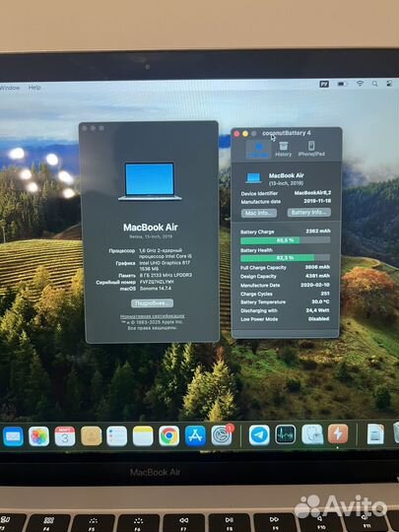Open the Help menu

(x=34, y=88)
